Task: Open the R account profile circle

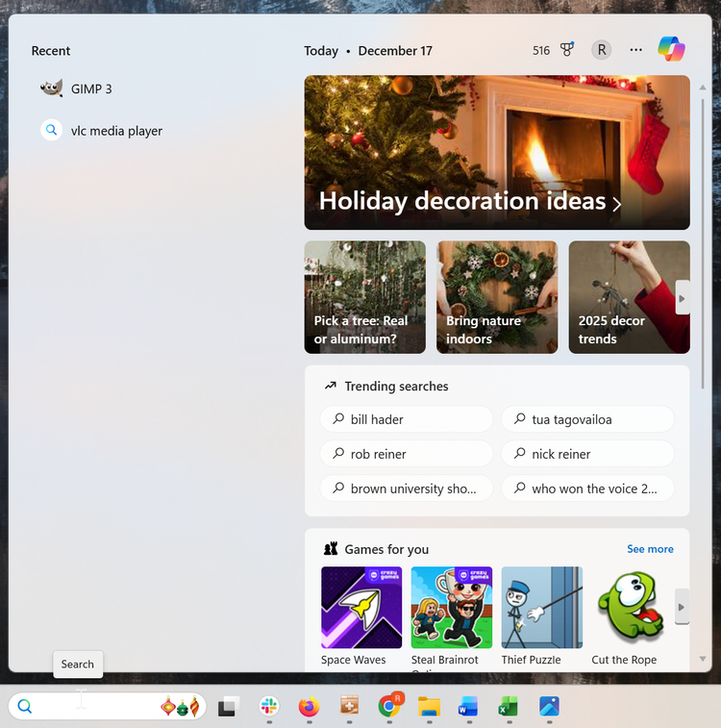Action: (x=601, y=50)
